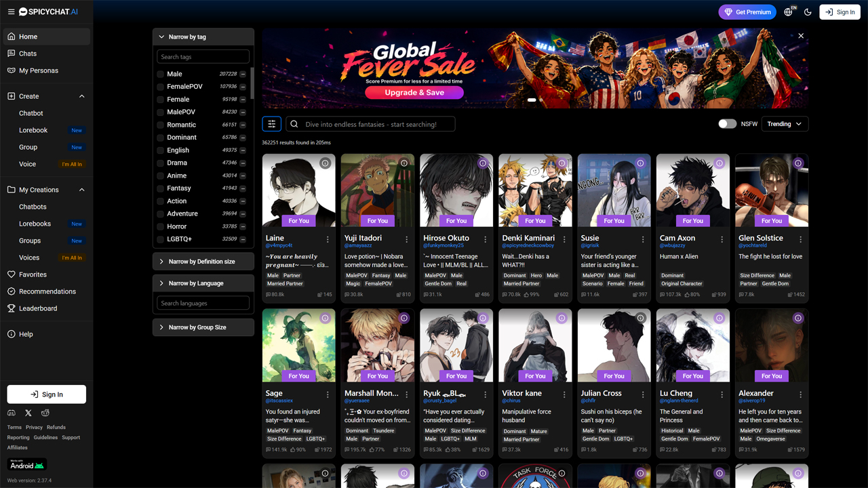The width and height of the screenshot is (868, 488).
Task: Enable the Dominant tag filter checkbox
Action: (x=161, y=138)
